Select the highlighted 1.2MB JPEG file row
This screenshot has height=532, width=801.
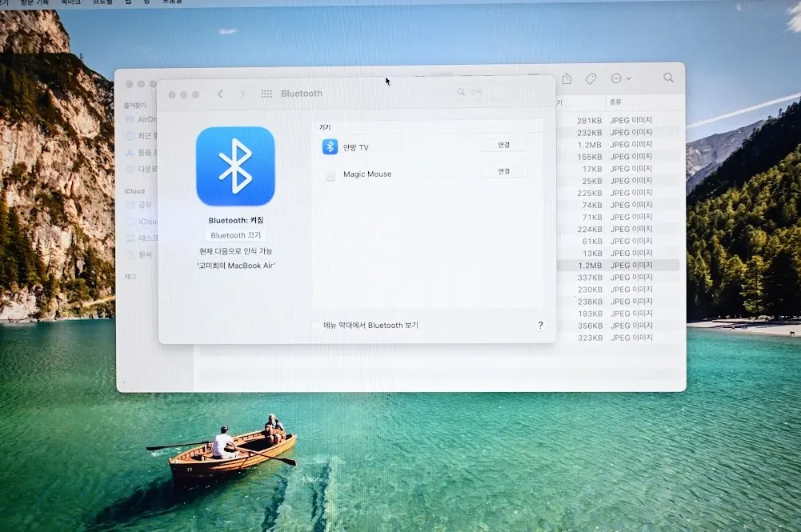pos(618,266)
